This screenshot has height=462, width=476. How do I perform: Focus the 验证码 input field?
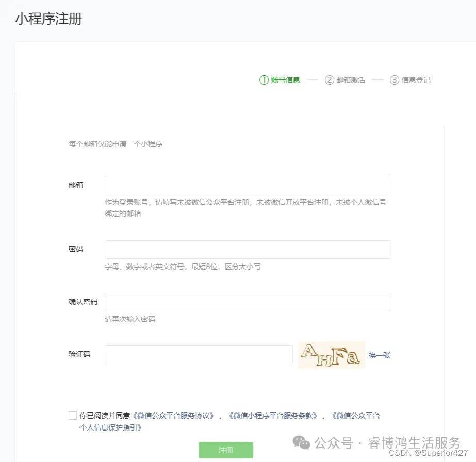click(199, 355)
